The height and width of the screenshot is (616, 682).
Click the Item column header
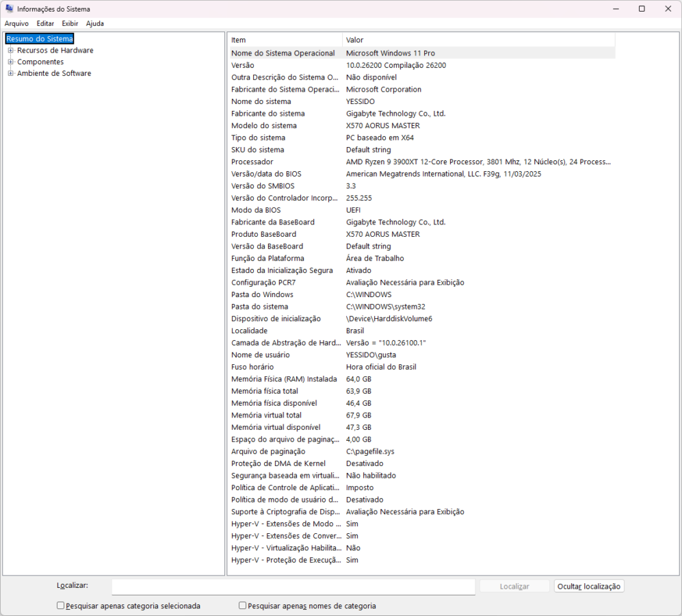coord(285,40)
